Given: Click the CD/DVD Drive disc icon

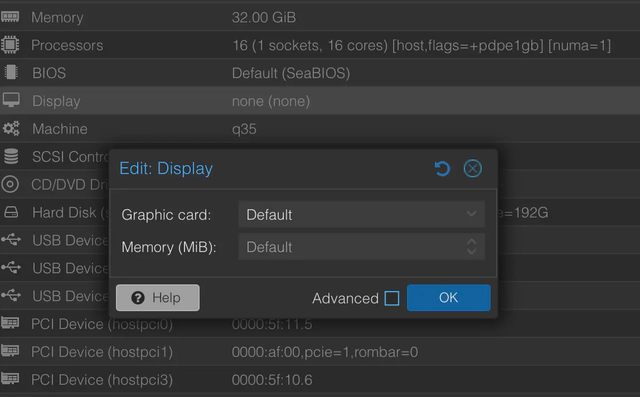Looking at the screenshot, I should click(10, 184).
